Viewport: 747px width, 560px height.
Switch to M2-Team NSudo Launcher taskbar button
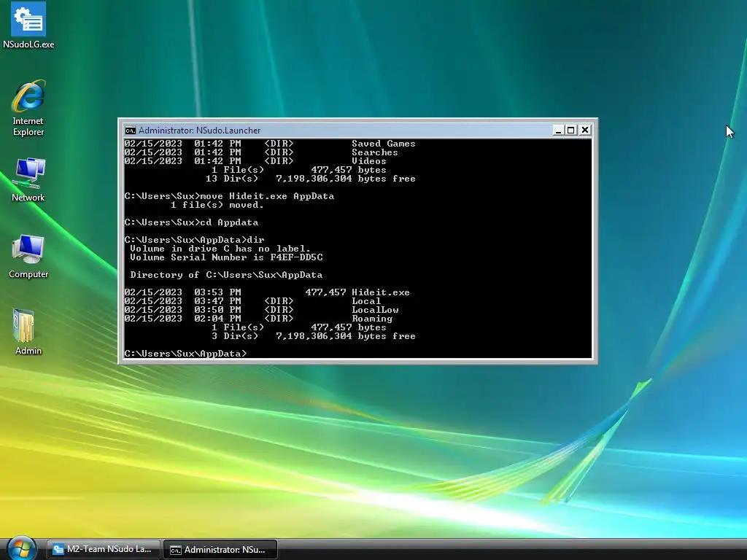click(x=104, y=549)
